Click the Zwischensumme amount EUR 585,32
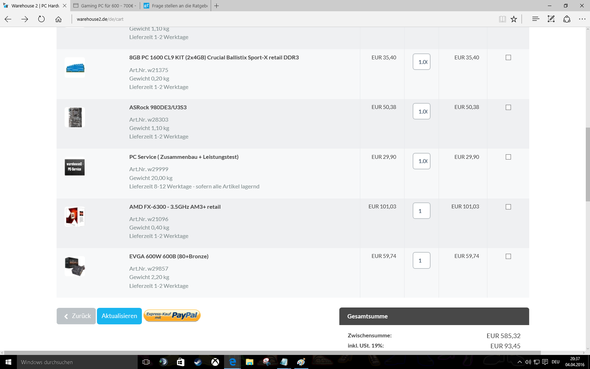The width and height of the screenshot is (590, 369). (x=503, y=336)
